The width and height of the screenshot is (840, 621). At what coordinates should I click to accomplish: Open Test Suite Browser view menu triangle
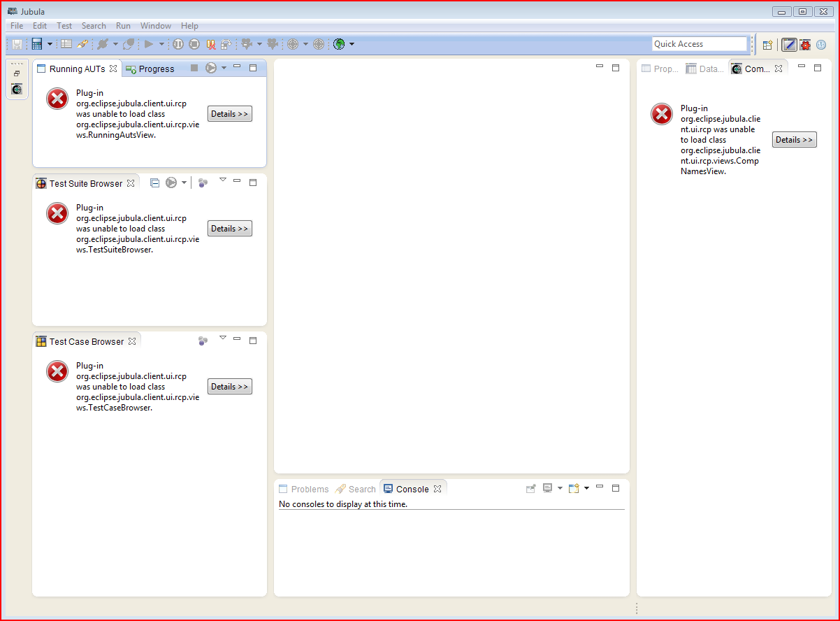pyautogui.click(x=223, y=180)
